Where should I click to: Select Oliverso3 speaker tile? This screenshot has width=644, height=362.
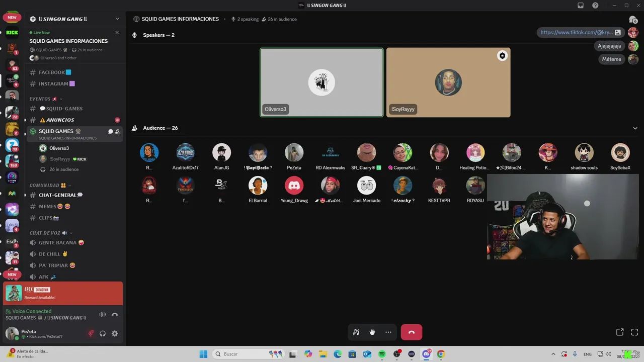tap(321, 82)
